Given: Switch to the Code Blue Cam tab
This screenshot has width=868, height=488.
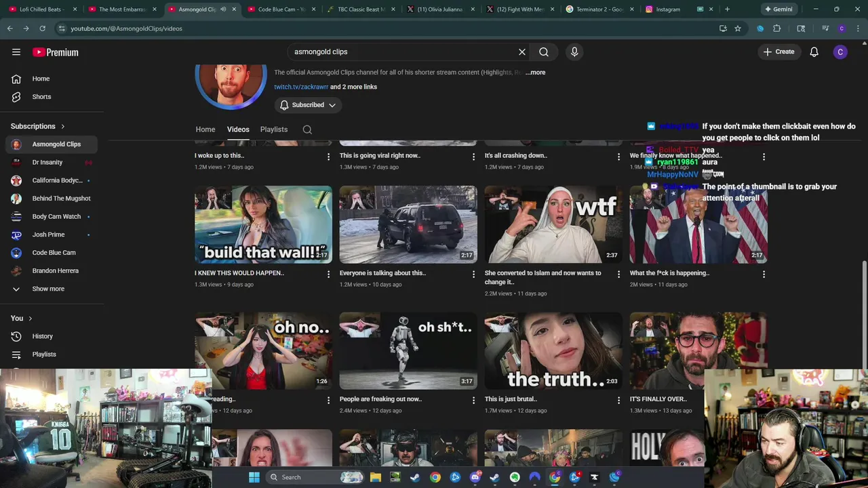Looking at the screenshot, I should (x=281, y=9).
